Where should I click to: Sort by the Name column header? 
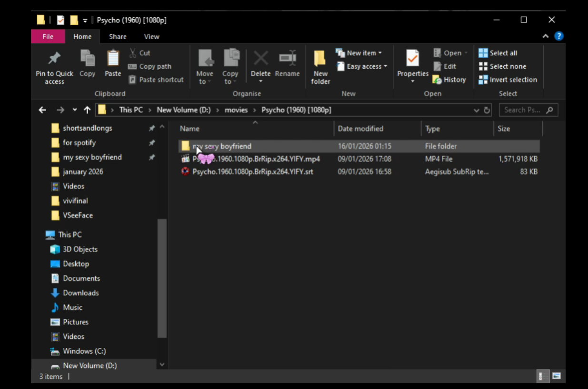tap(255, 128)
